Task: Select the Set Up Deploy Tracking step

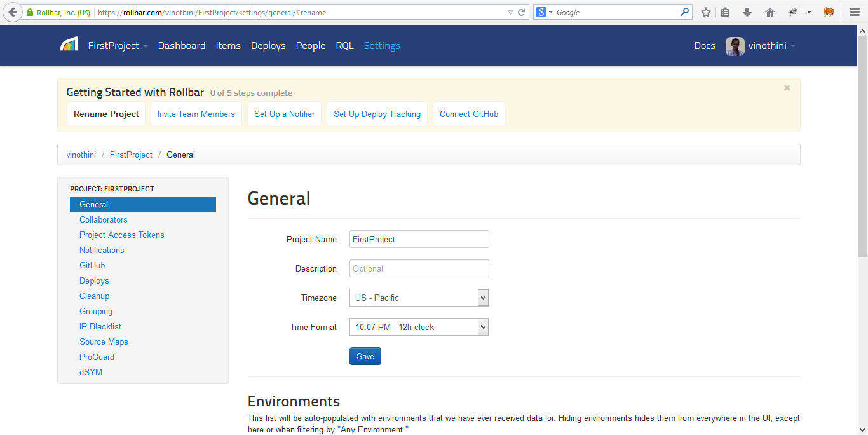Action: pyautogui.click(x=377, y=114)
